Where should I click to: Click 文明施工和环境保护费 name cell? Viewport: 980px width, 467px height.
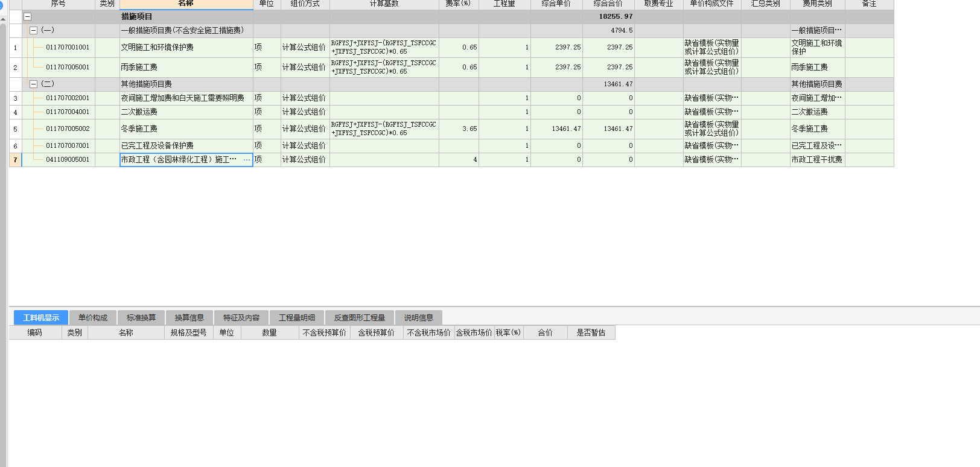click(186, 48)
